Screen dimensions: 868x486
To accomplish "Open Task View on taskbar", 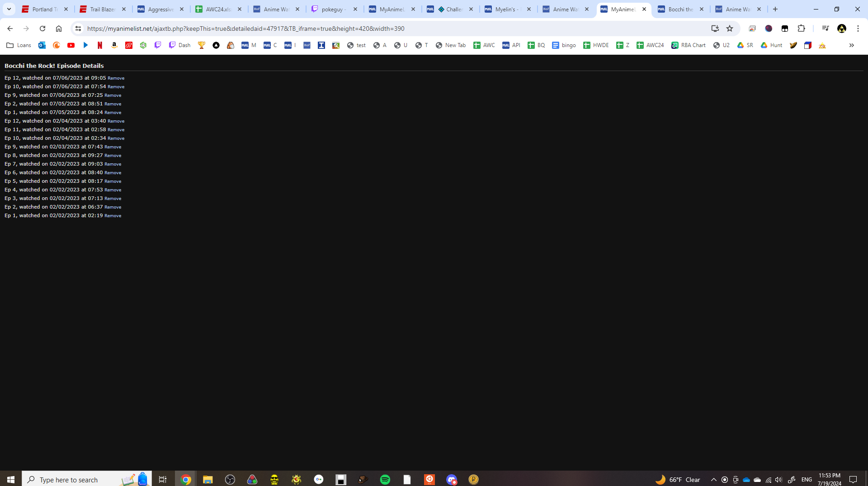I will click(163, 480).
